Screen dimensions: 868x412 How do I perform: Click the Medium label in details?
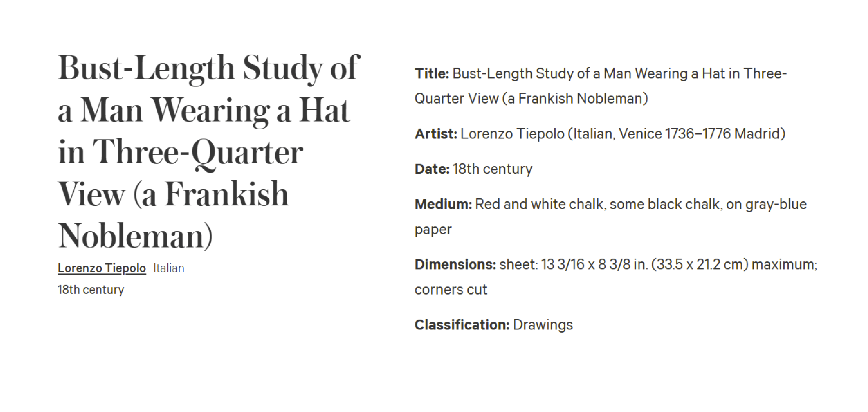(x=443, y=204)
